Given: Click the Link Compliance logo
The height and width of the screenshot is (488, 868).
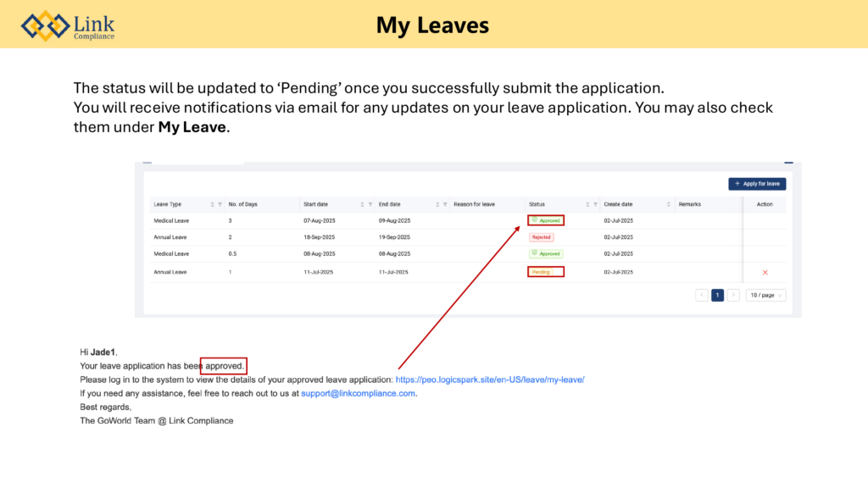Looking at the screenshot, I should tap(69, 25).
